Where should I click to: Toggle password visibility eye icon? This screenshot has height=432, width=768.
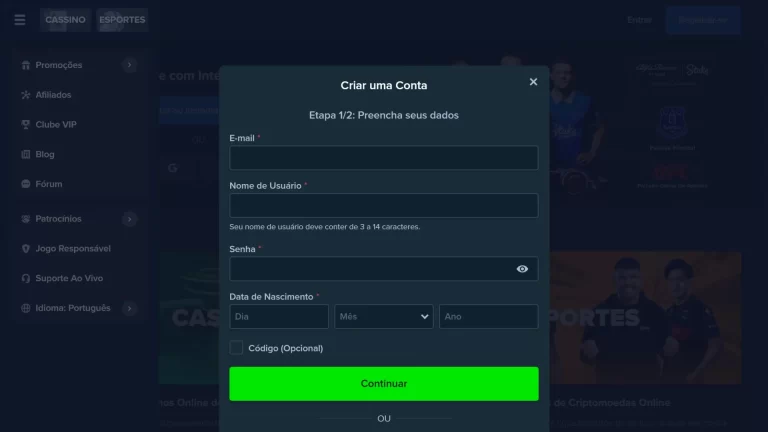[x=522, y=269]
